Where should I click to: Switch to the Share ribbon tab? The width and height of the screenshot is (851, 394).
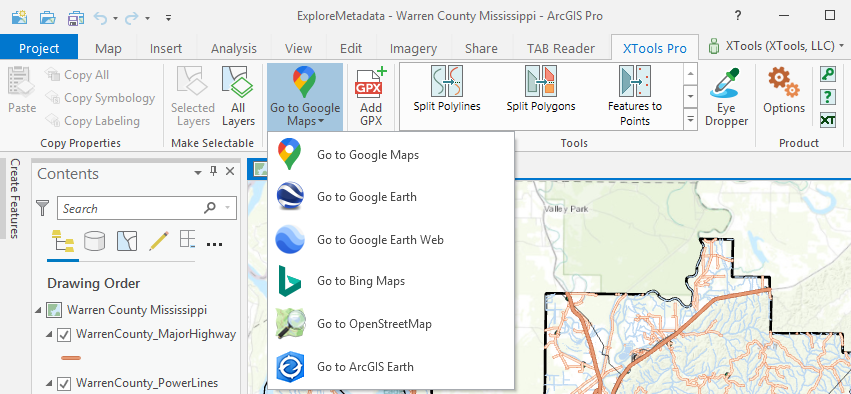pyautogui.click(x=481, y=48)
